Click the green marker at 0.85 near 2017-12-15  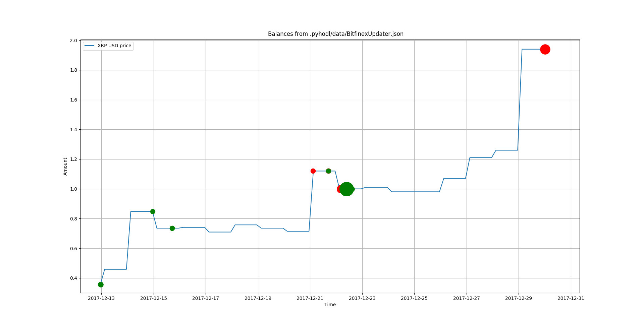point(153,211)
